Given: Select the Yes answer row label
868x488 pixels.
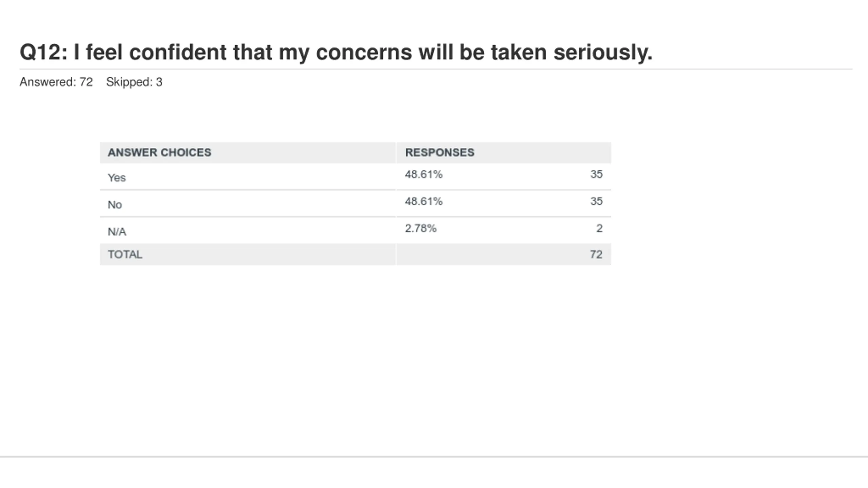Looking at the screenshot, I should click(117, 178).
